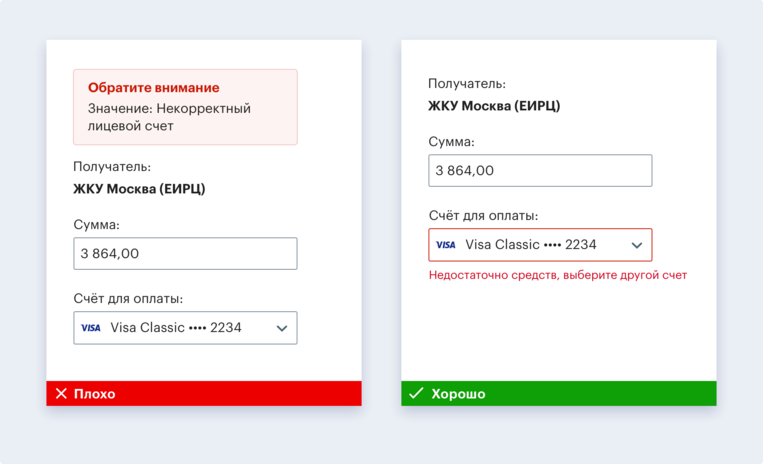Click right Счёт для оплаты label

(483, 215)
